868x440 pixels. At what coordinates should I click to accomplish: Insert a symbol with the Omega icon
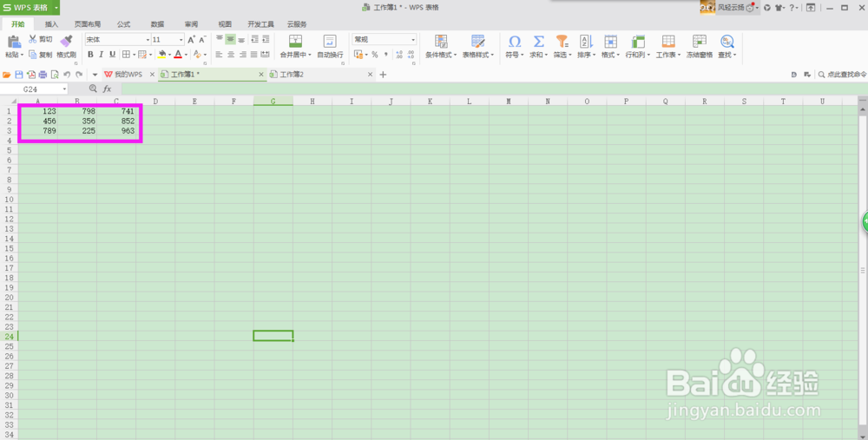(x=514, y=42)
